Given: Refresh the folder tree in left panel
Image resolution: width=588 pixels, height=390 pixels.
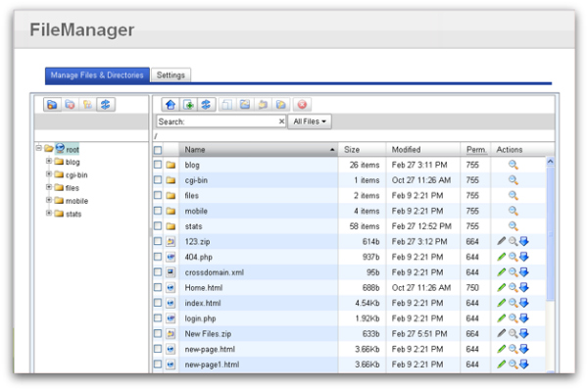Looking at the screenshot, I should [106, 105].
